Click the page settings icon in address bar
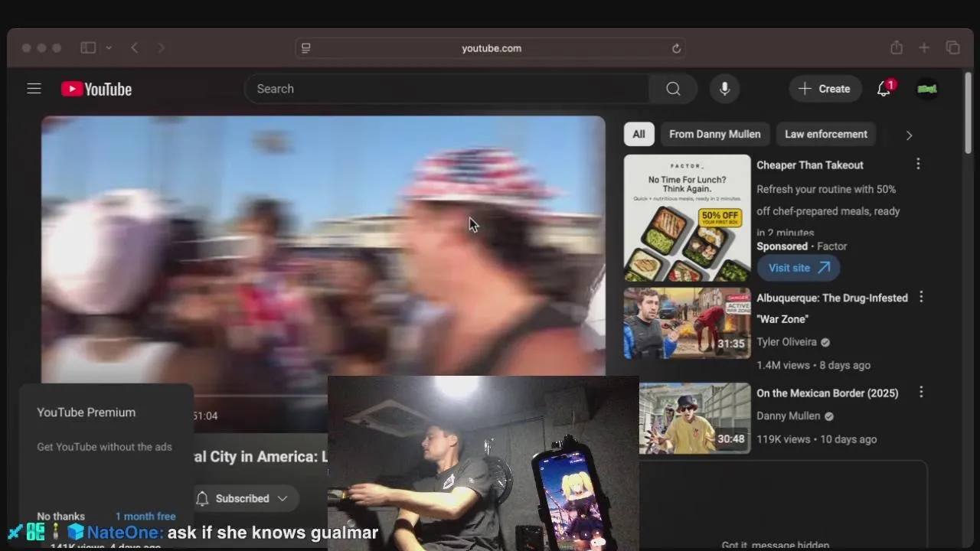This screenshot has height=551, width=980. 306,48
